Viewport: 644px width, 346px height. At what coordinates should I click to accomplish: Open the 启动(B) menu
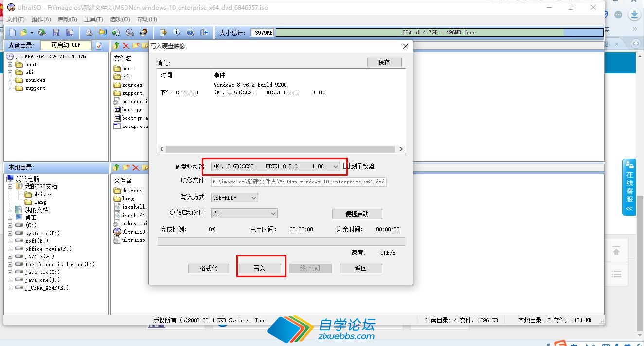pos(68,19)
